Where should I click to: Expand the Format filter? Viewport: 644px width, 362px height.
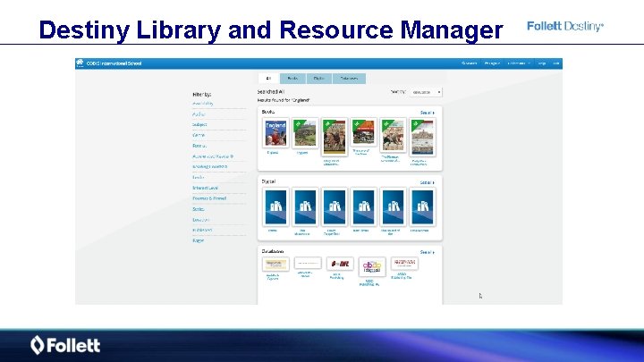point(199,146)
